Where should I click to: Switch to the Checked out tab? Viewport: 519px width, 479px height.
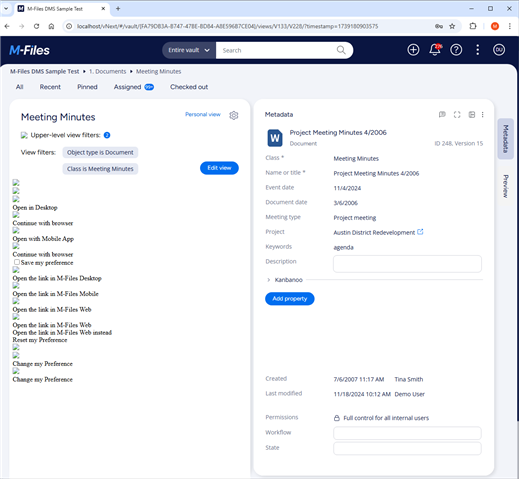click(x=189, y=87)
